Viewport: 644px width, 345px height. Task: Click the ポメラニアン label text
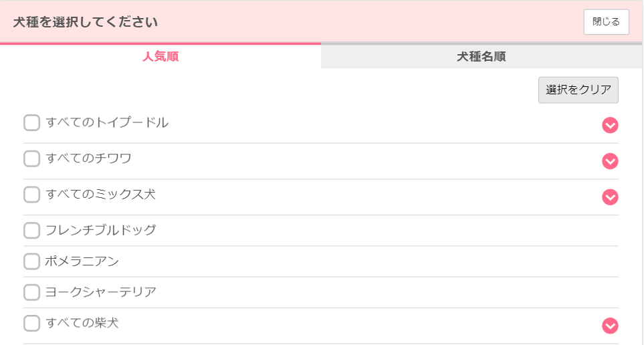pos(82,261)
